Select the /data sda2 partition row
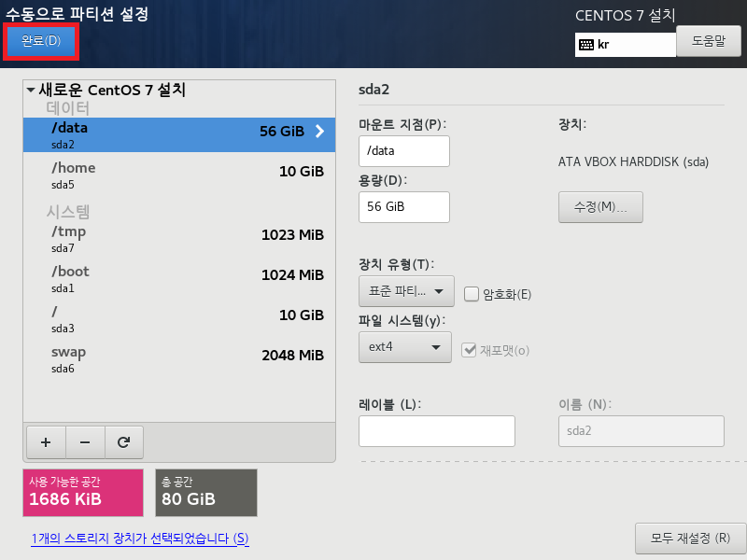 [179, 134]
